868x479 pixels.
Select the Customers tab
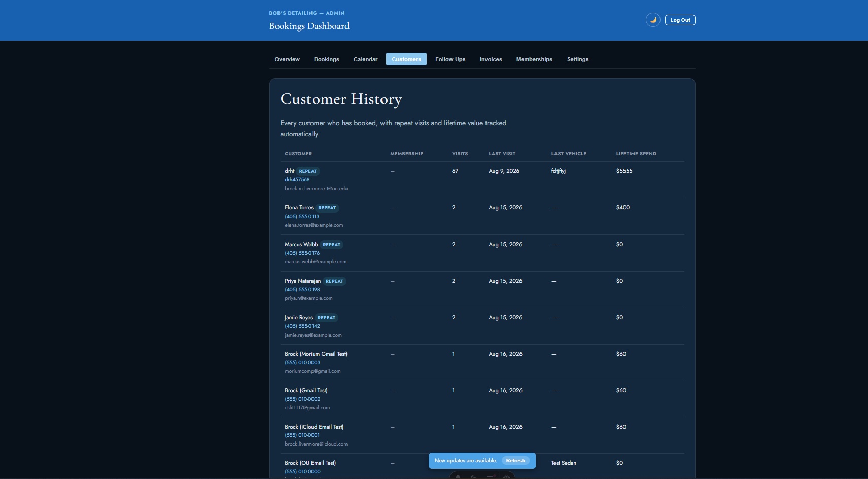point(406,59)
